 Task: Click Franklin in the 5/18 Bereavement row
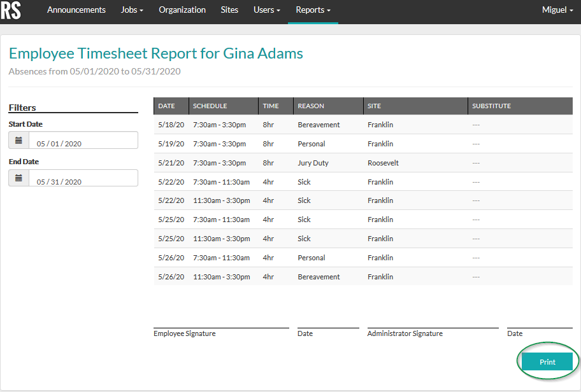point(380,125)
